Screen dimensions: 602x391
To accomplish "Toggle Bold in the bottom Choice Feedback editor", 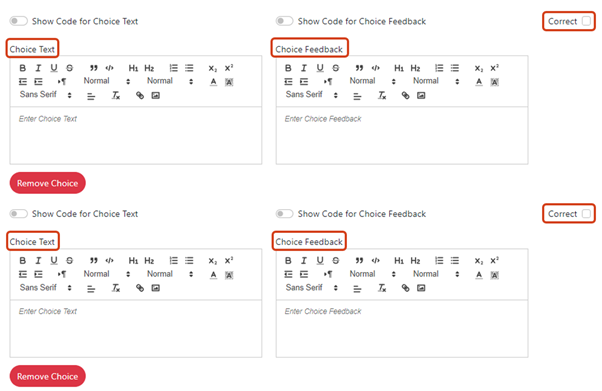I will [x=288, y=261].
